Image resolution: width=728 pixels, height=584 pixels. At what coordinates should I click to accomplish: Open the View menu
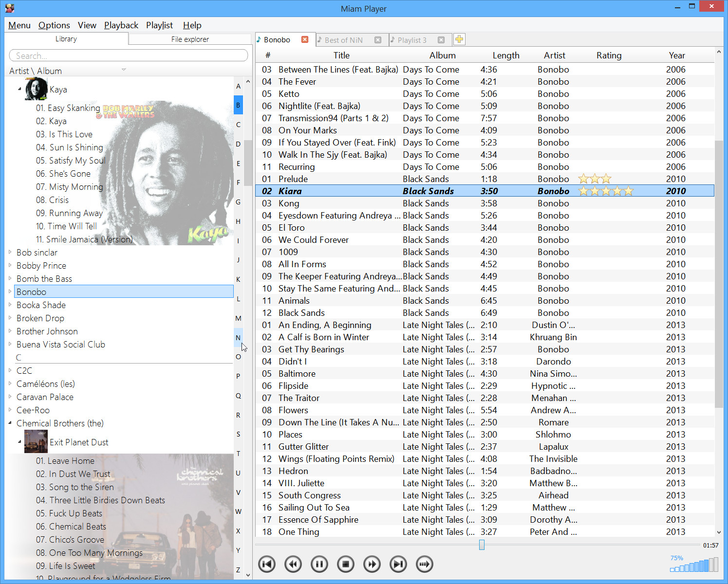point(87,25)
